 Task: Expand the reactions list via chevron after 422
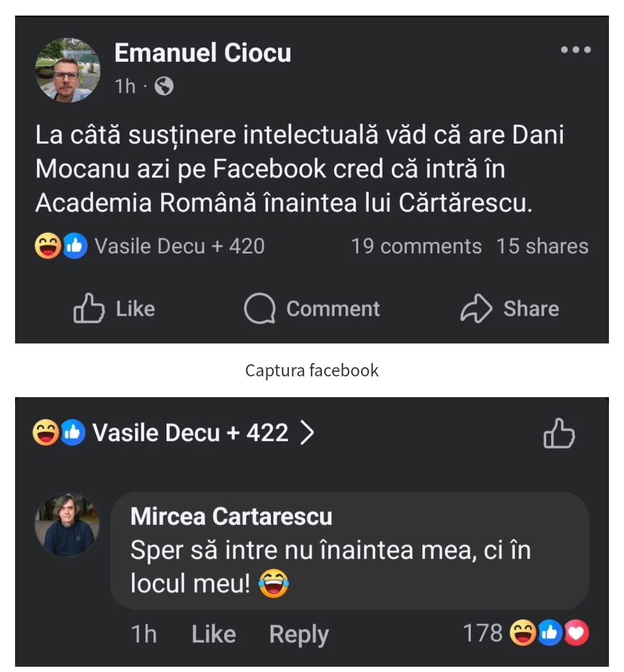[x=307, y=433]
